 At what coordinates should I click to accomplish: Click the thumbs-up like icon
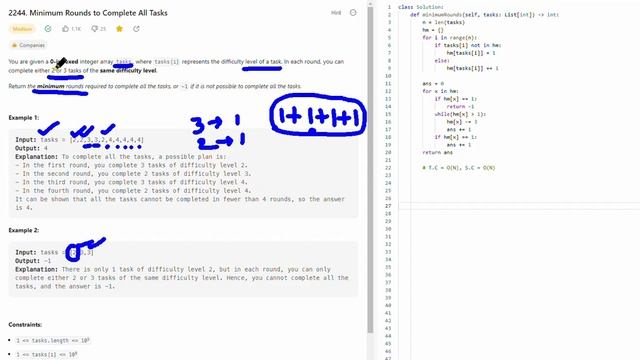click(x=65, y=29)
